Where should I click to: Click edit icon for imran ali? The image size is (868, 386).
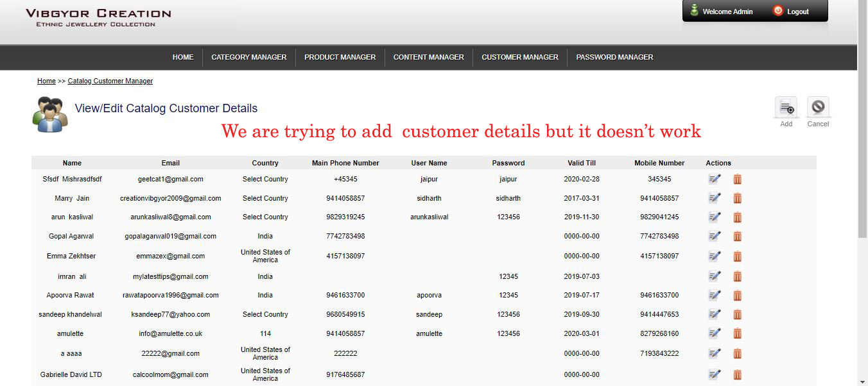tap(715, 276)
